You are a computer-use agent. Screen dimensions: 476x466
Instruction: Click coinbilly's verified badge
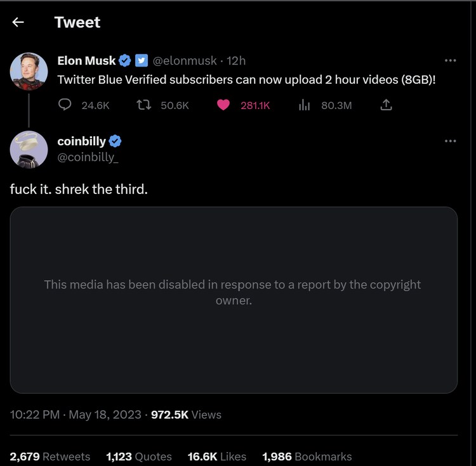[x=116, y=141]
